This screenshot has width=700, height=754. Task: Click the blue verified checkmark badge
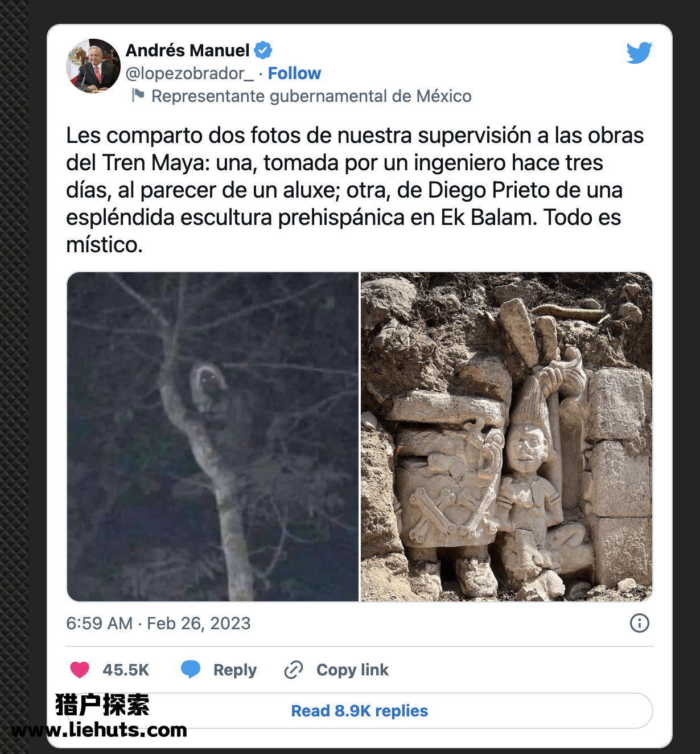click(262, 50)
